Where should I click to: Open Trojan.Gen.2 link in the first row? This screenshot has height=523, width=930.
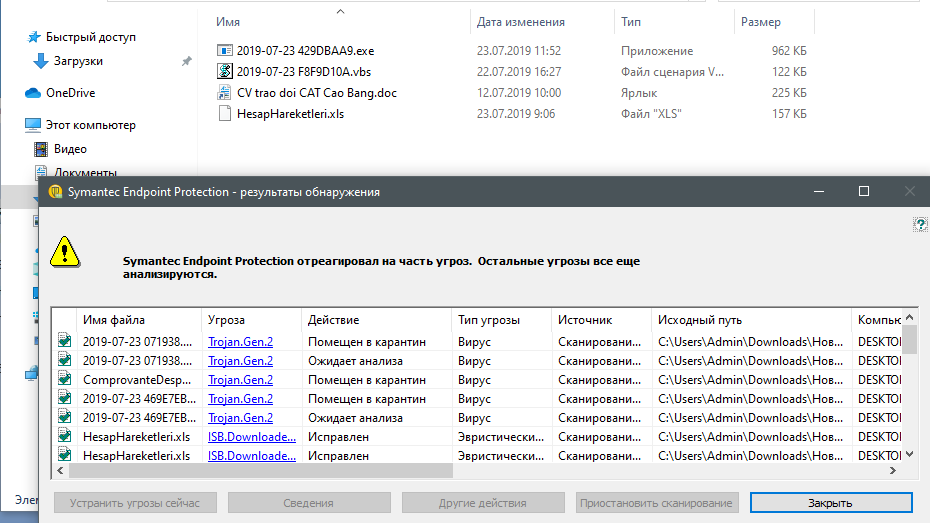click(240, 342)
